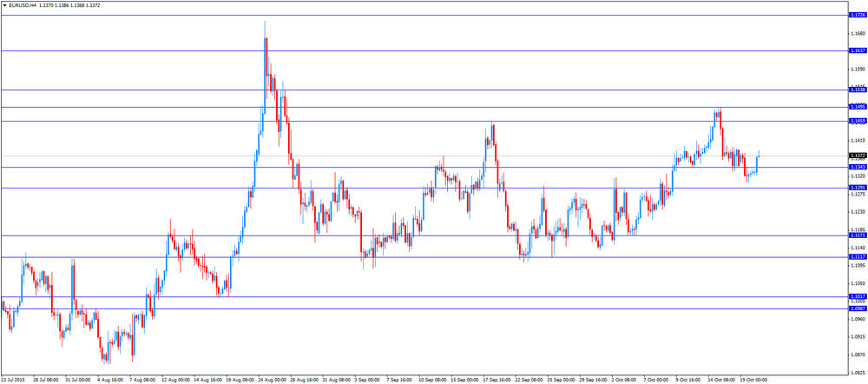Select the 1.1343 horizontal line price label

coord(858,167)
